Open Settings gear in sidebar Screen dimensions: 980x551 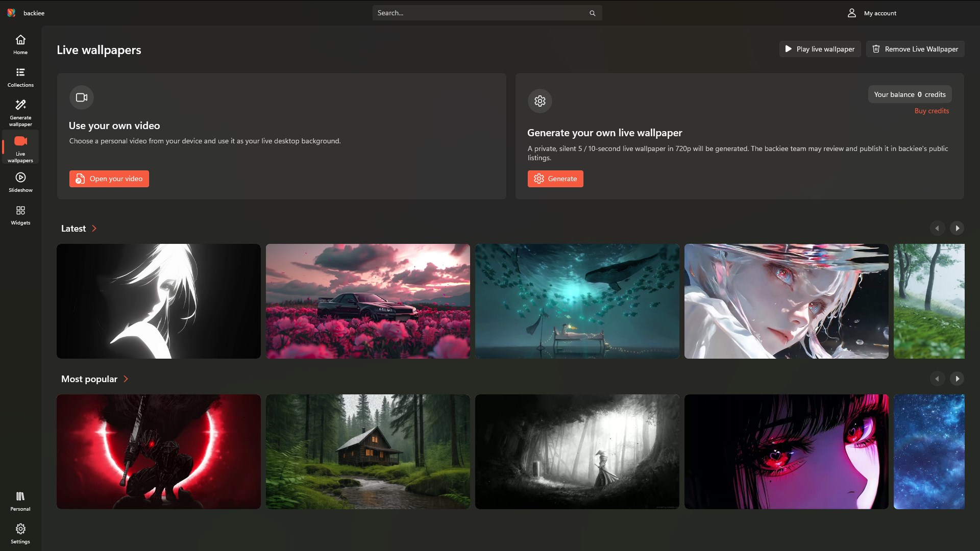coord(20,534)
